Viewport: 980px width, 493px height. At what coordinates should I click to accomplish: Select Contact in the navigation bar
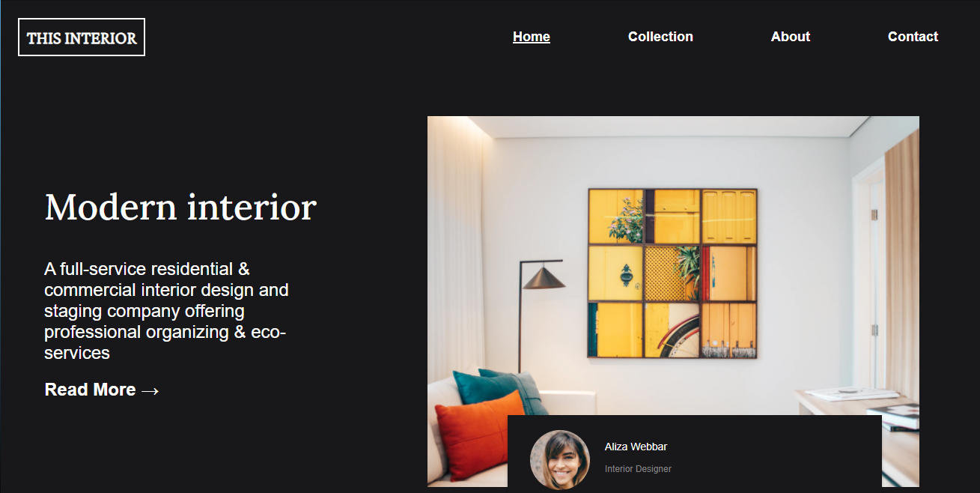pos(913,37)
